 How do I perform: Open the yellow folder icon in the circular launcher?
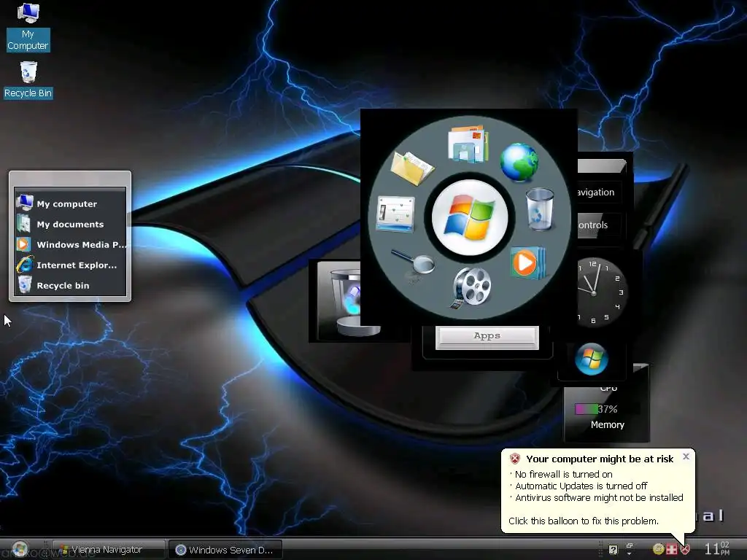(411, 168)
